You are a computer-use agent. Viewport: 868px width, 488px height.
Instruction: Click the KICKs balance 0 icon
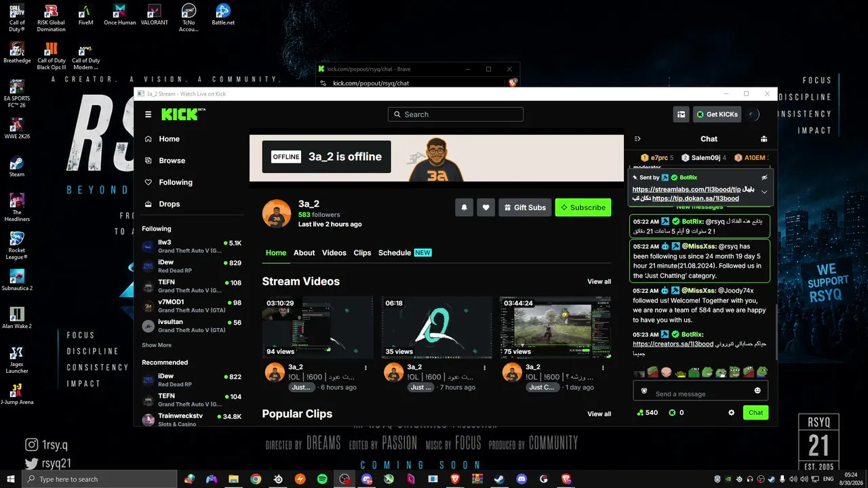[672, 413]
